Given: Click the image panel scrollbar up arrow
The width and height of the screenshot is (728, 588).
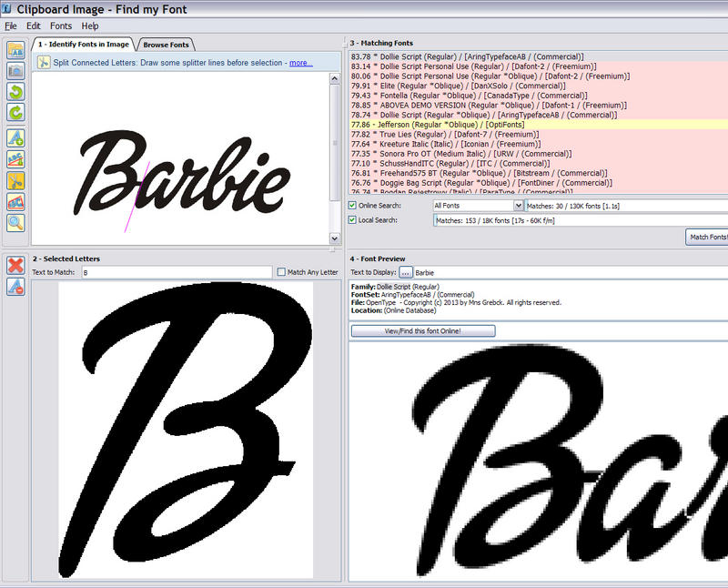Looking at the screenshot, I should click(334, 79).
